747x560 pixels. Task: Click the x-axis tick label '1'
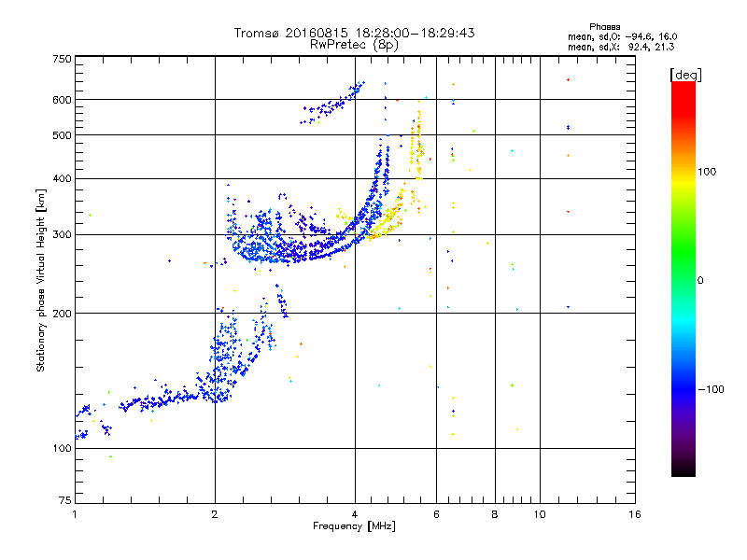pos(75,514)
